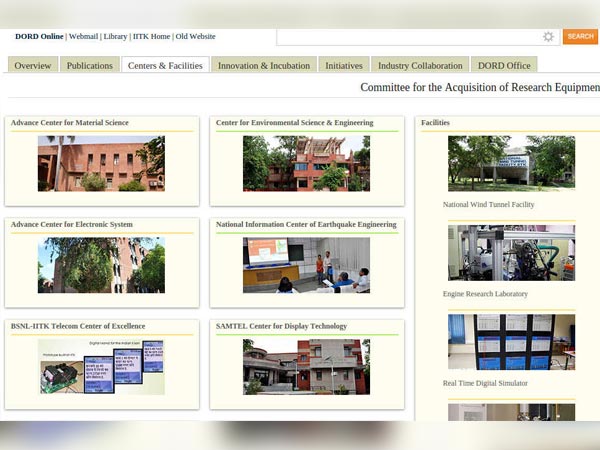Visit the Old Website link
The width and height of the screenshot is (600, 450).
tap(196, 36)
